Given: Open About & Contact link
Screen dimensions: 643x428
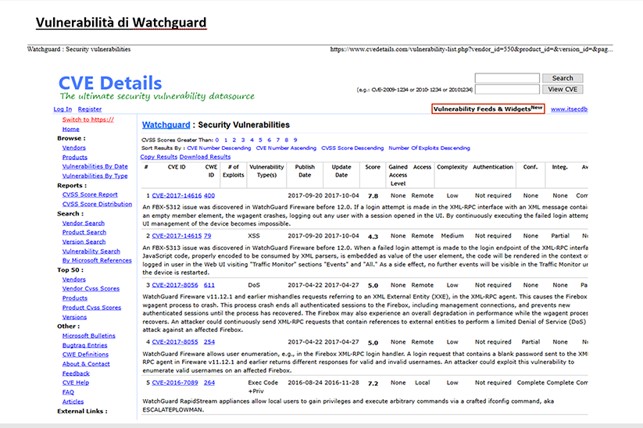Looking at the screenshot, I should click(86, 364).
